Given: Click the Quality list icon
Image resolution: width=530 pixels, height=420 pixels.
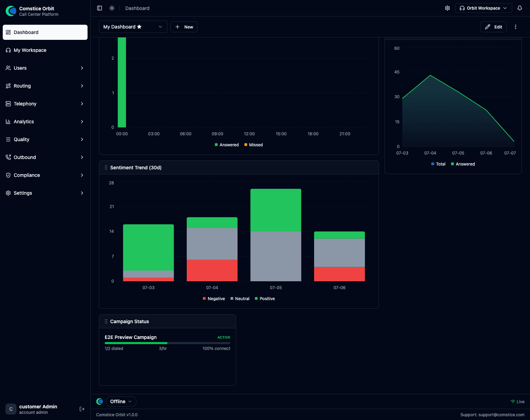Looking at the screenshot, I should [8, 139].
